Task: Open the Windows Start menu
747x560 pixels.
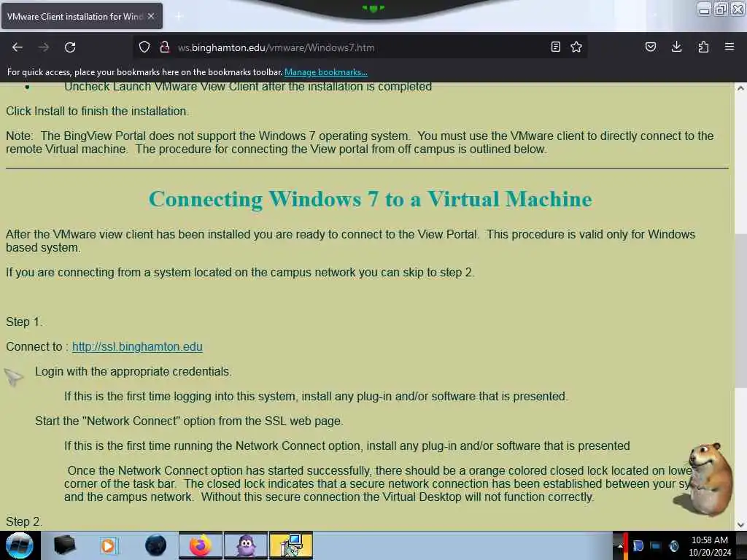Action: [x=19, y=545]
